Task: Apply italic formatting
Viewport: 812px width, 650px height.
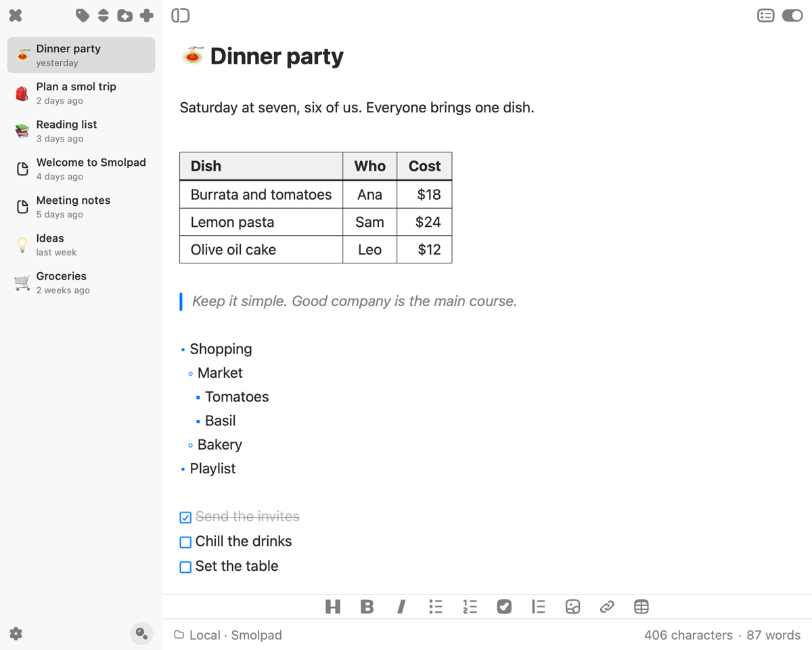Action: [x=401, y=607]
